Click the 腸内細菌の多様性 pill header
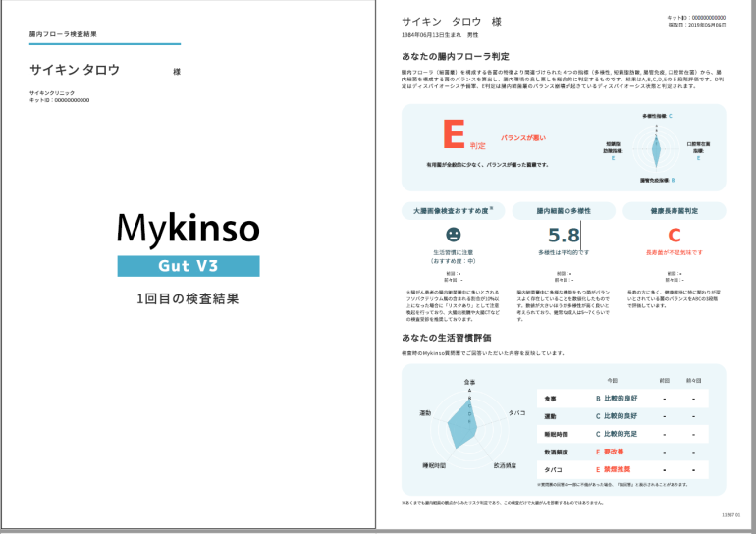 point(564,211)
